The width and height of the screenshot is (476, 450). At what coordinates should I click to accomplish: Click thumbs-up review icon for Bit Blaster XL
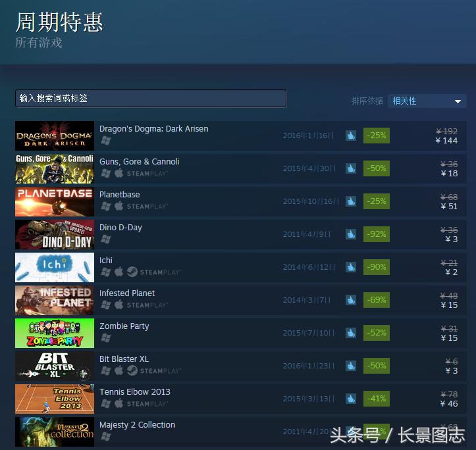point(351,366)
